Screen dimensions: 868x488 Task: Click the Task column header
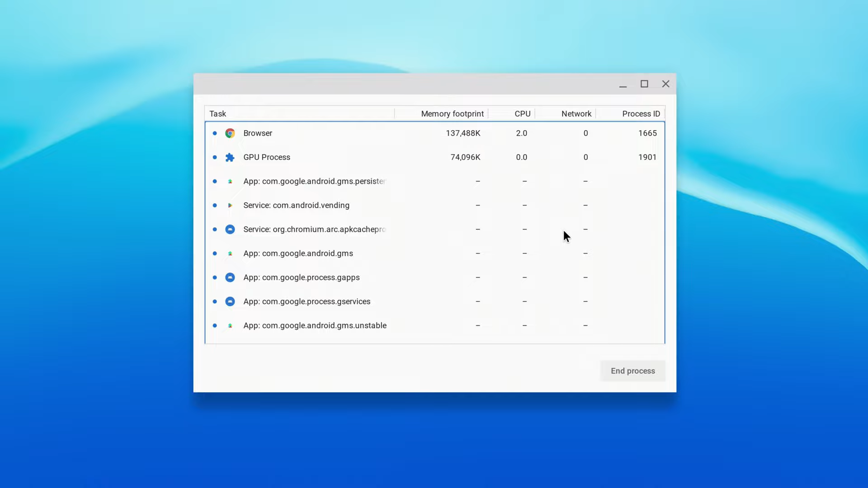[x=217, y=113]
